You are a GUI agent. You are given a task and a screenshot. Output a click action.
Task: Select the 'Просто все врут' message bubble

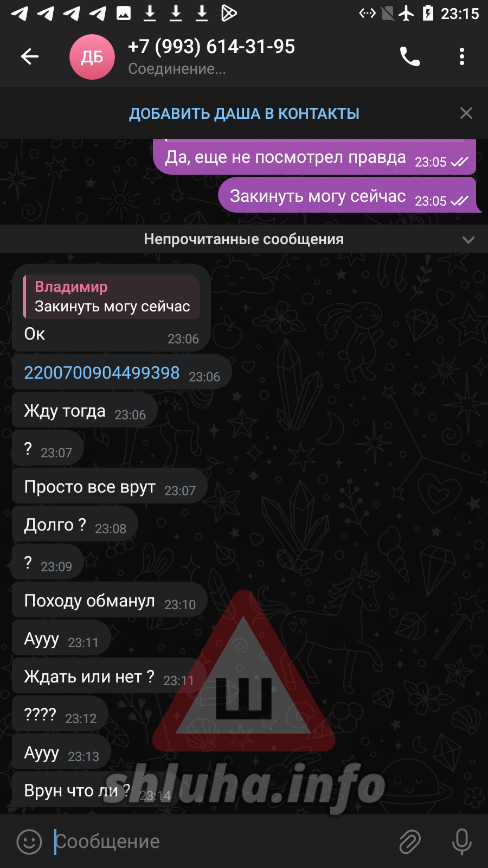pos(110,487)
